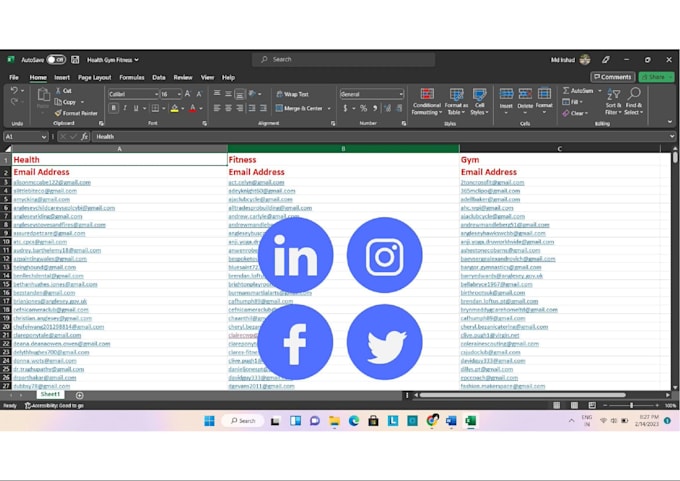Switch to the Insert tab
The width and height of the screenshot is (680, 481).
62,77
